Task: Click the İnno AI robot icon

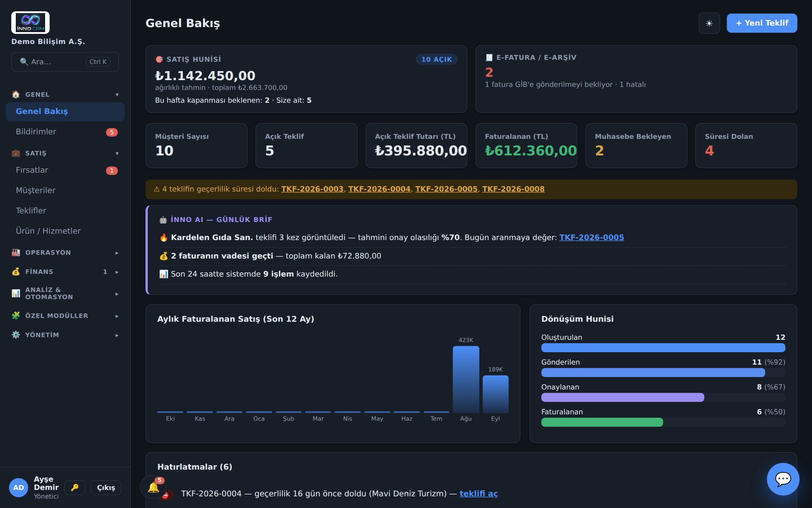Action: click(x=163, y=220)
